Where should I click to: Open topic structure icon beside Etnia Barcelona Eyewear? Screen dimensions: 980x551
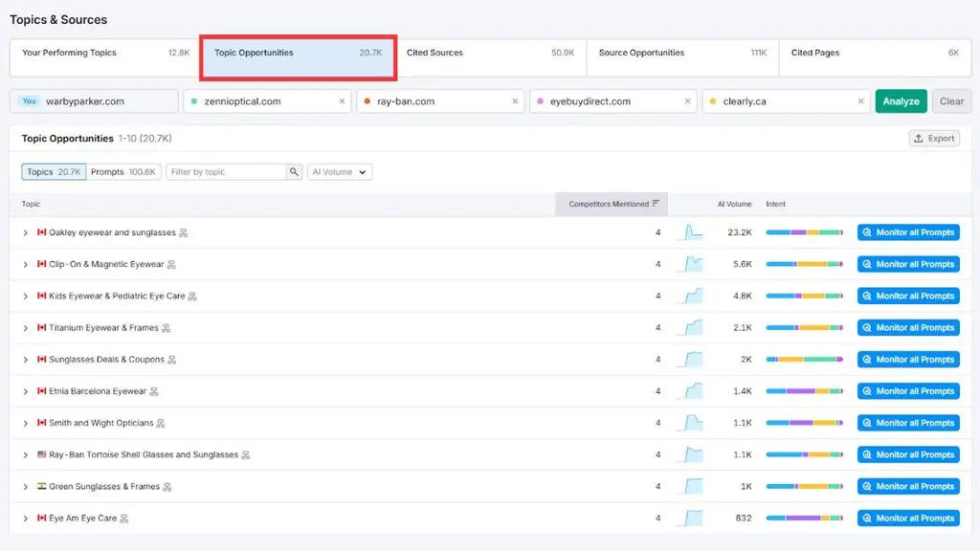[154, 391]
